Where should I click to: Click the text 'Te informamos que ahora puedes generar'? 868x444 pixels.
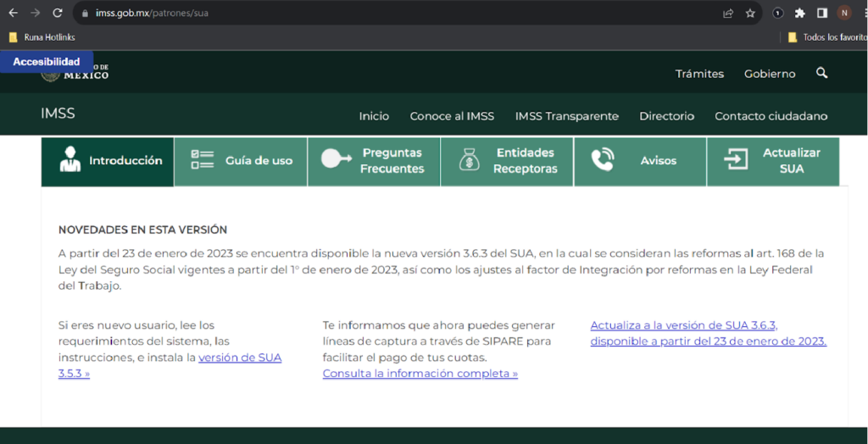[x=438, y=325]
